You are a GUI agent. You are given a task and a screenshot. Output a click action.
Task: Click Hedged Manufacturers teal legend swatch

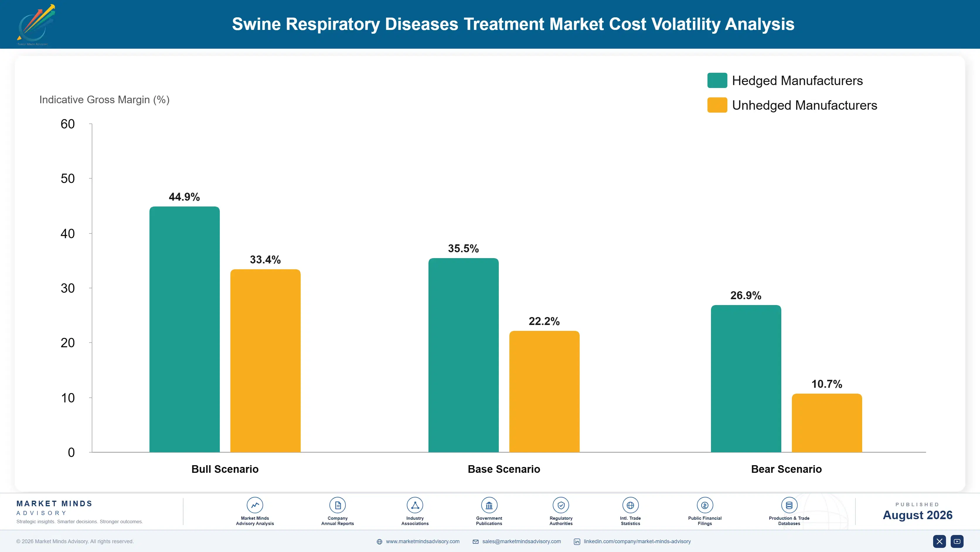(717, 80)
